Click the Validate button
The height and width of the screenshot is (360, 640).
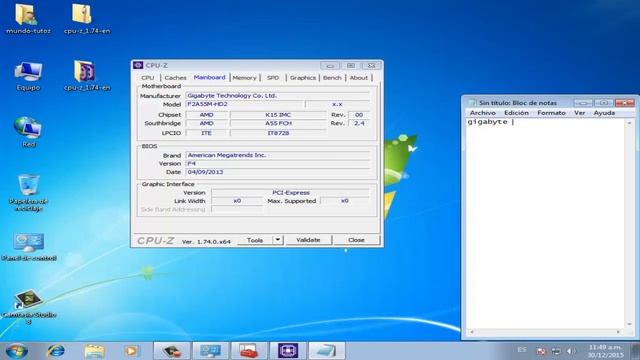308,240
